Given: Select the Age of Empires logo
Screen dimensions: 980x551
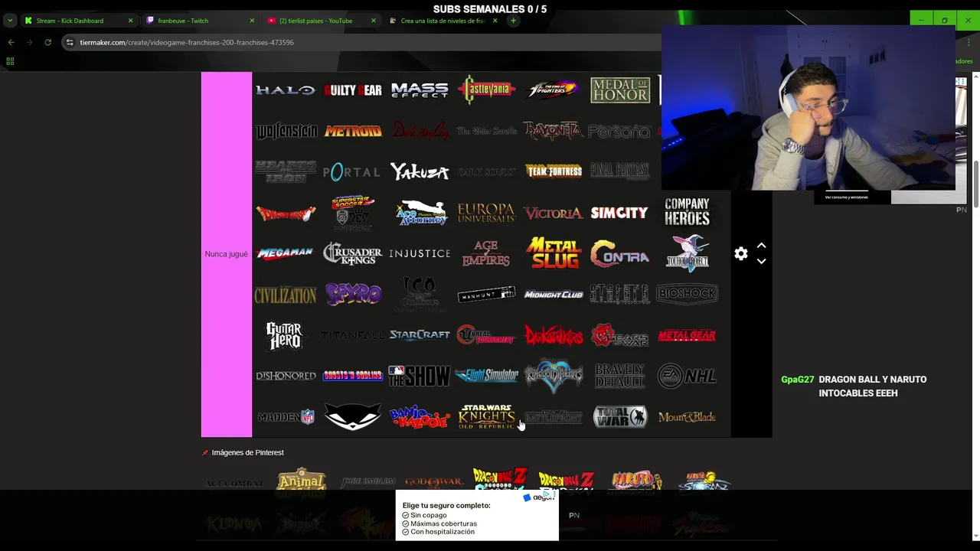Looking at the screenshot, I should pyautogui.click(x=486, y=253).
